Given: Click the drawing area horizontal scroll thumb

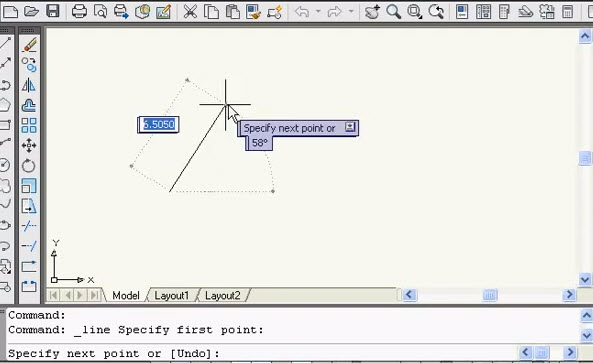Looking at the screenshot, I should click(x=490, y=295).
